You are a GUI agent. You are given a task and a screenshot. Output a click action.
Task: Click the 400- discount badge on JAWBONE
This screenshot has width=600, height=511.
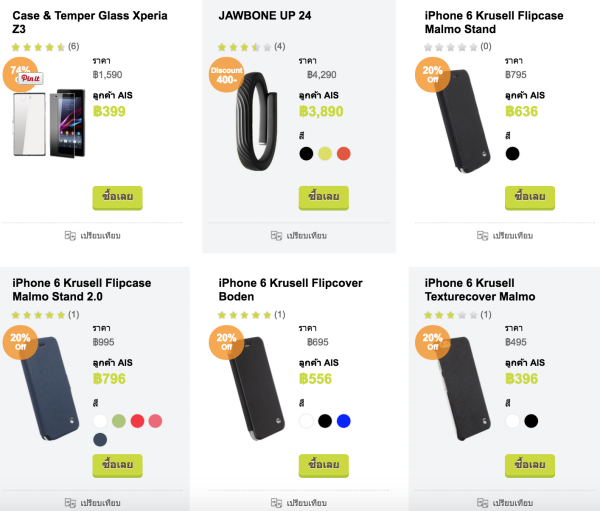(x=227, y=75)
